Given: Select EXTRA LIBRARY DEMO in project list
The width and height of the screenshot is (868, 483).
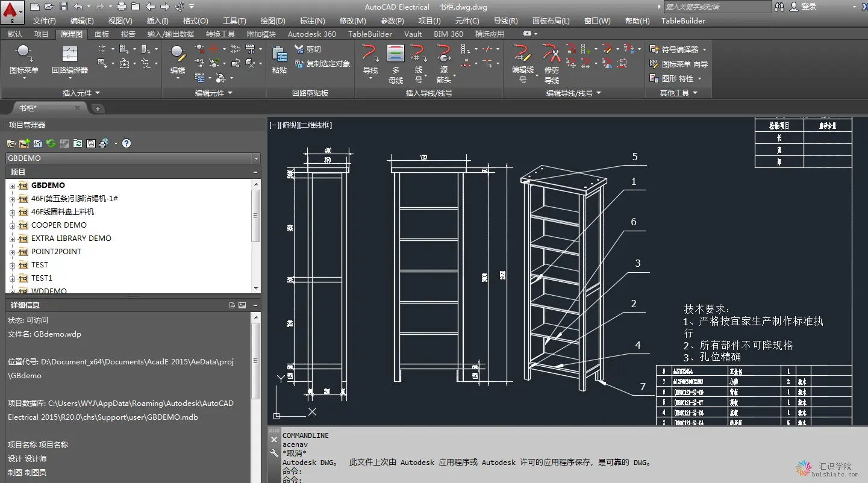Looking at the screenshot, I should click(x=71, y=238).
